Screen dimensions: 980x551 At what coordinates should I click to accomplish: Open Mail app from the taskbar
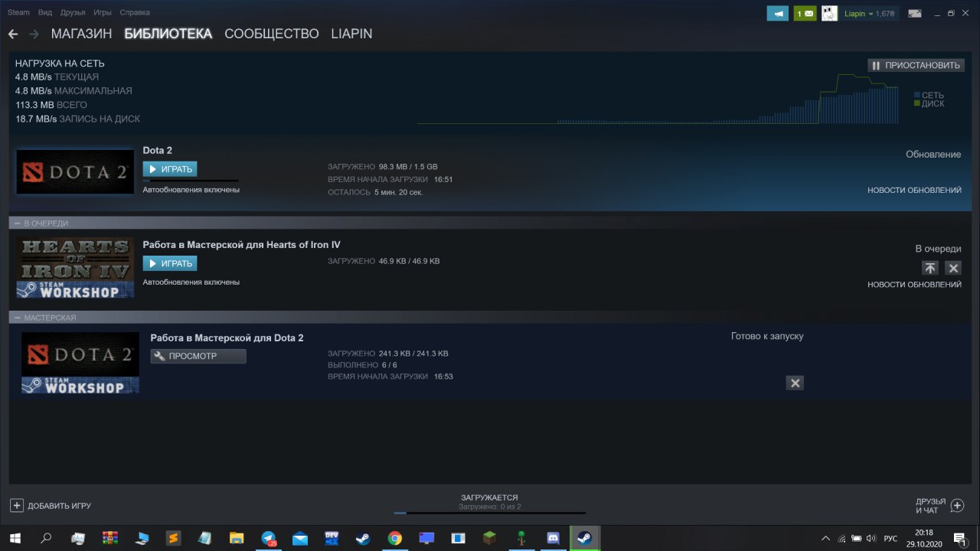coord(300,538)
